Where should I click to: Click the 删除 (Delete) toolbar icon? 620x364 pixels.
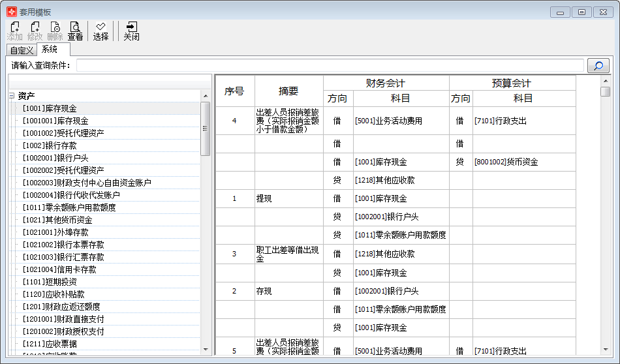[x=55, y=31]
